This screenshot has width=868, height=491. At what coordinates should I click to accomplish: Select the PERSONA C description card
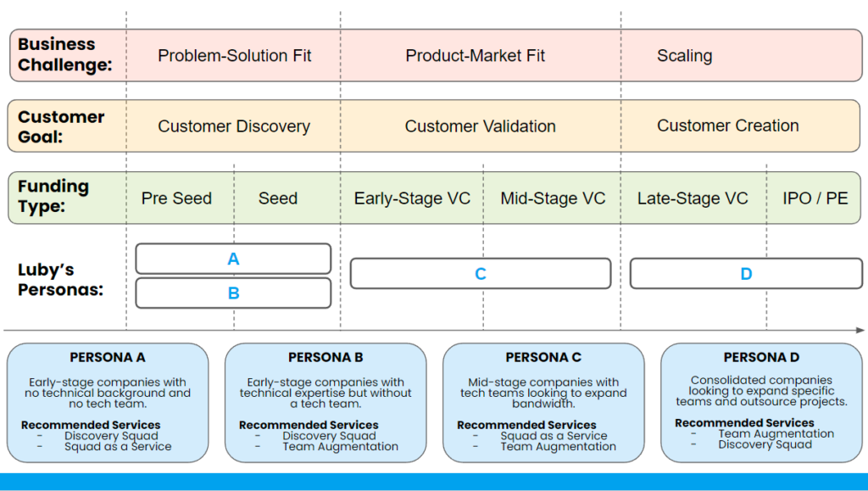pos(543,403)
